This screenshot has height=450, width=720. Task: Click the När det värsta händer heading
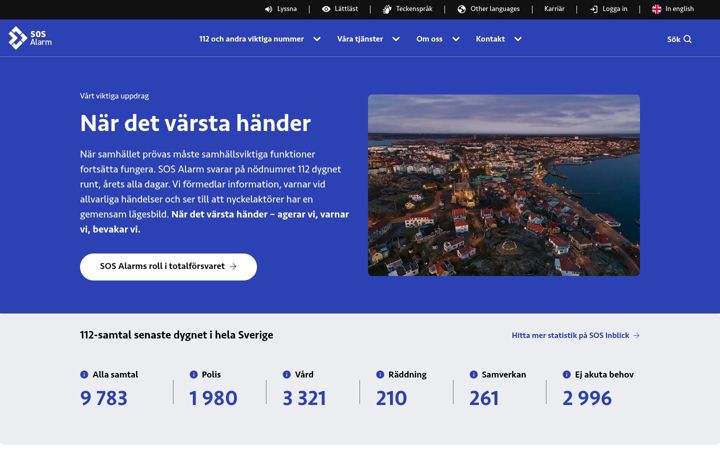tap(196, 123)
